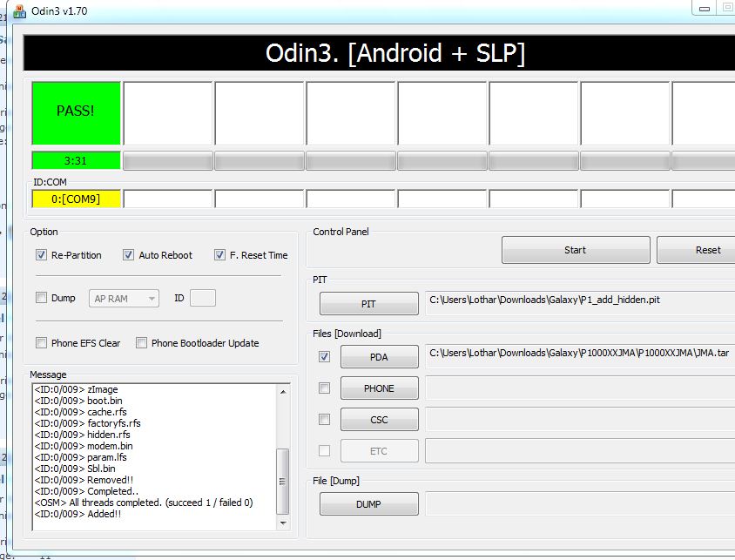Click the ETC file button
Image resolution: width=735 pixels, height=560 pixels.
pos(379,451)
